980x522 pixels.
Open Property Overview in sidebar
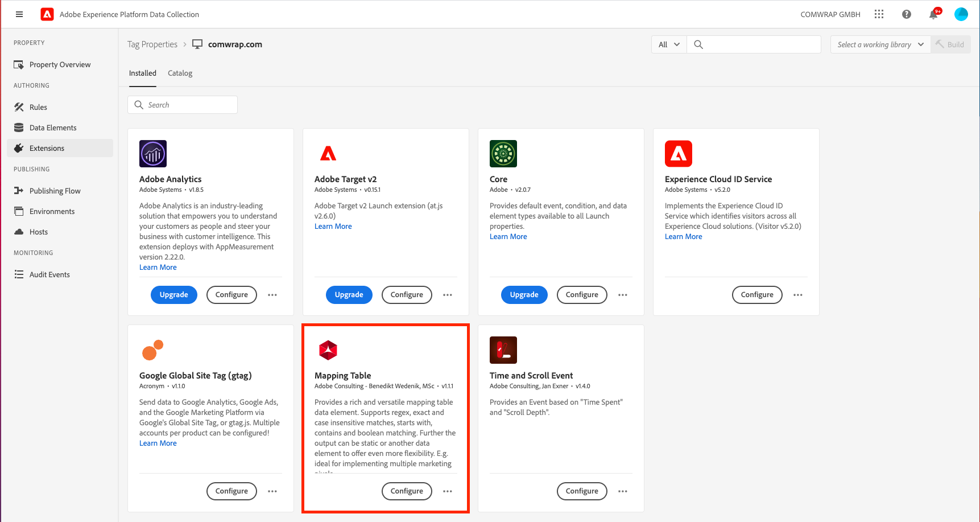point(60,64)
